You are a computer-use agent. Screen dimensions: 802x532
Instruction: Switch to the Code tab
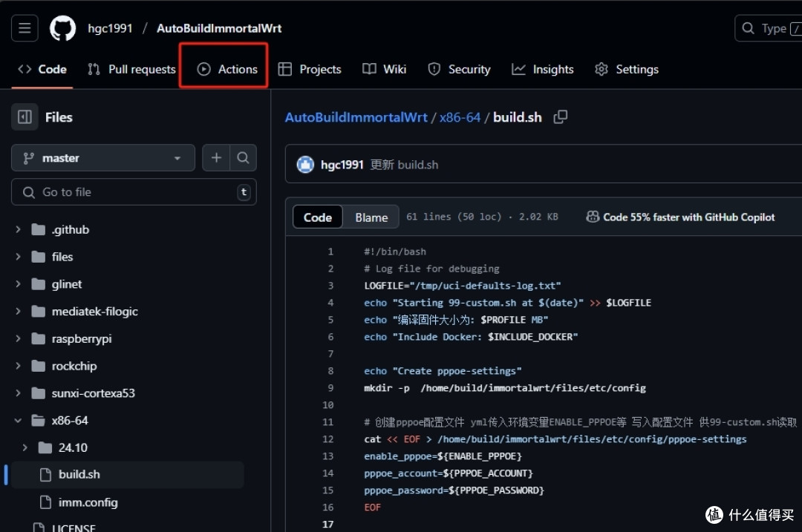pyautogui.click(x=42, y=69)
